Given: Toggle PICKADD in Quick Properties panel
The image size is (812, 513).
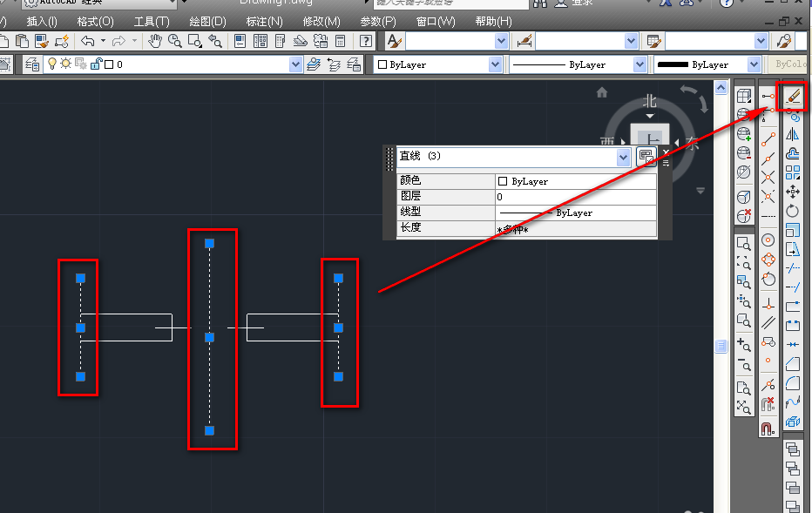Looking at the screenshot, I should pyautogui.click(x=646, y=156).
